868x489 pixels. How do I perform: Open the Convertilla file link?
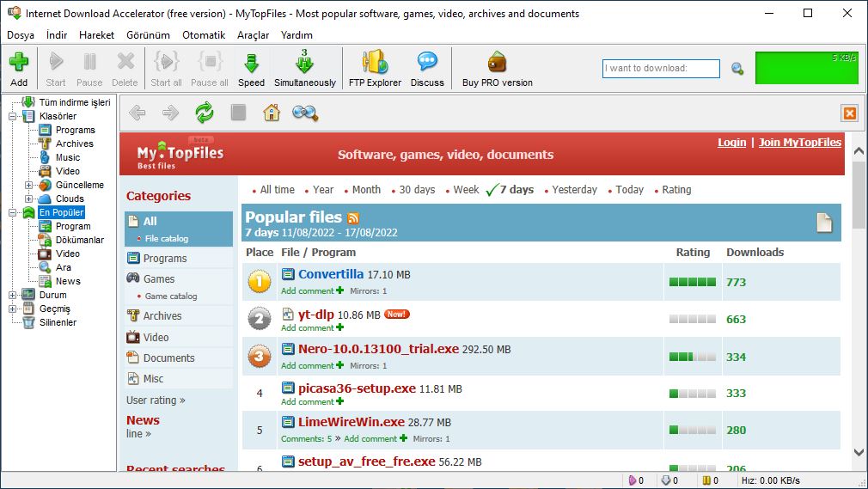click(x=331, y=274)
